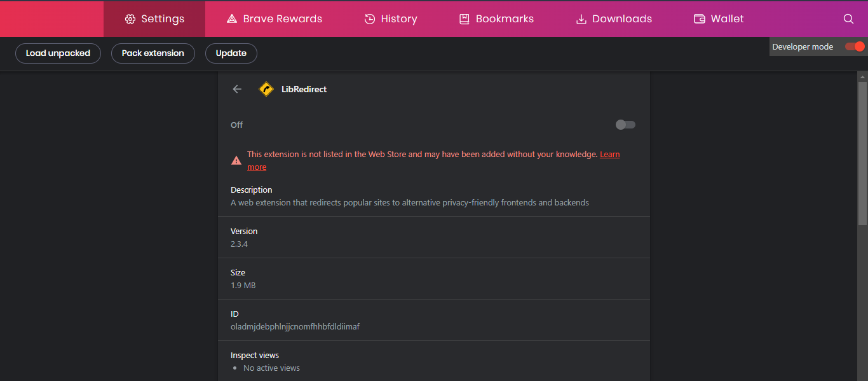Screen dimensions: 868x381
Task: Switch to the History tab
Action: click(x=391, y=19)
